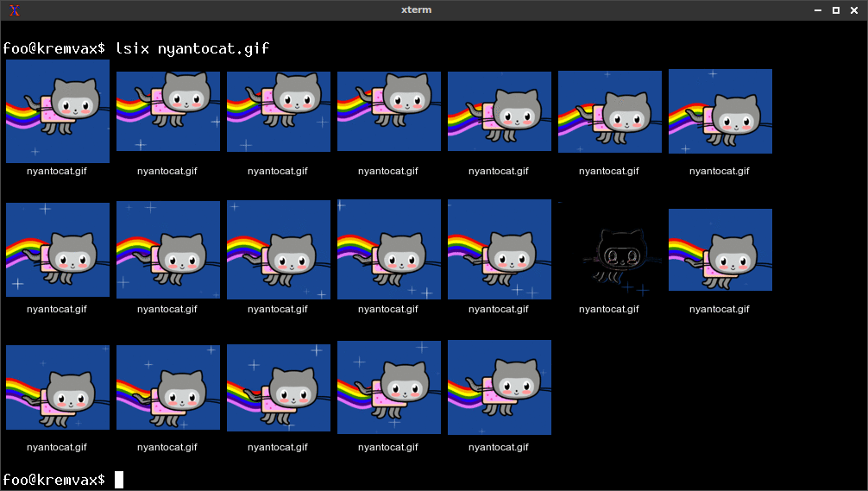
Task: Click the label under the last bottom-row thumbnail
Action: [499, 447]
